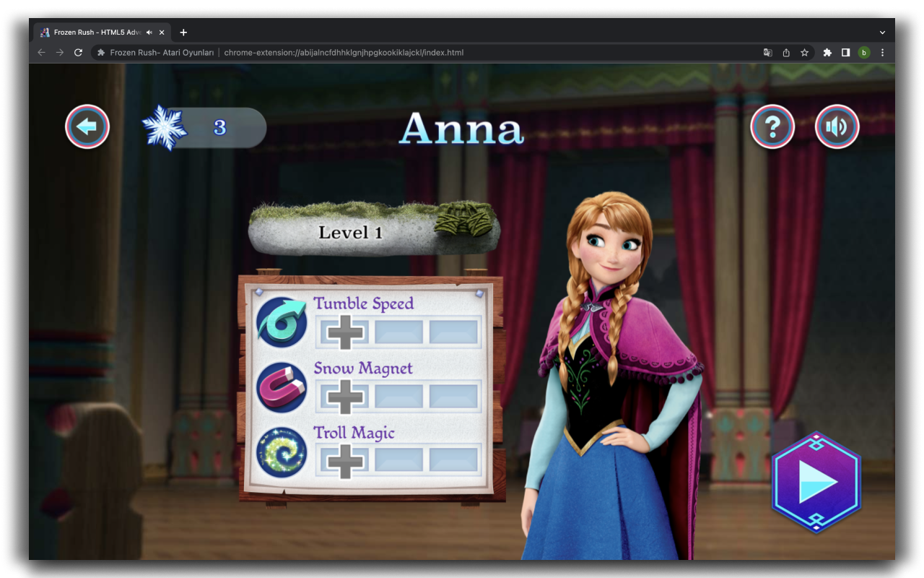The image size is (924, 578).
Task: Reload the current page
Action: coord(79,53)
